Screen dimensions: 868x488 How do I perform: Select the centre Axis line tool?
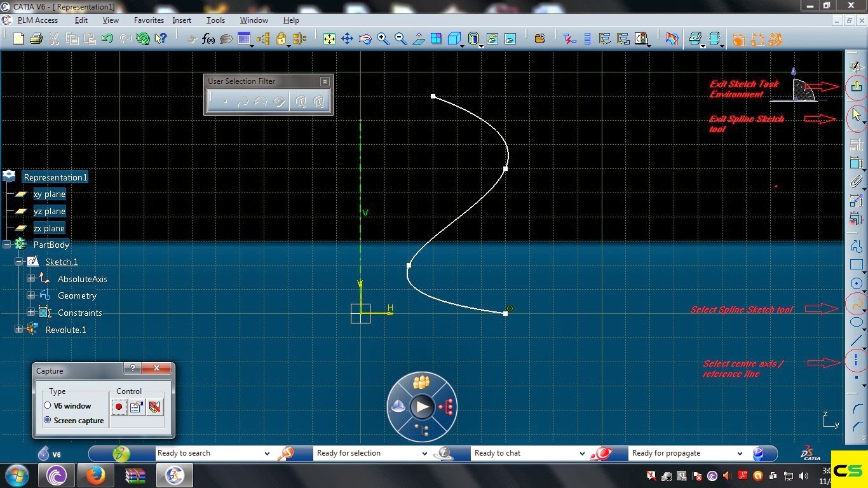(x=857, y=361)
